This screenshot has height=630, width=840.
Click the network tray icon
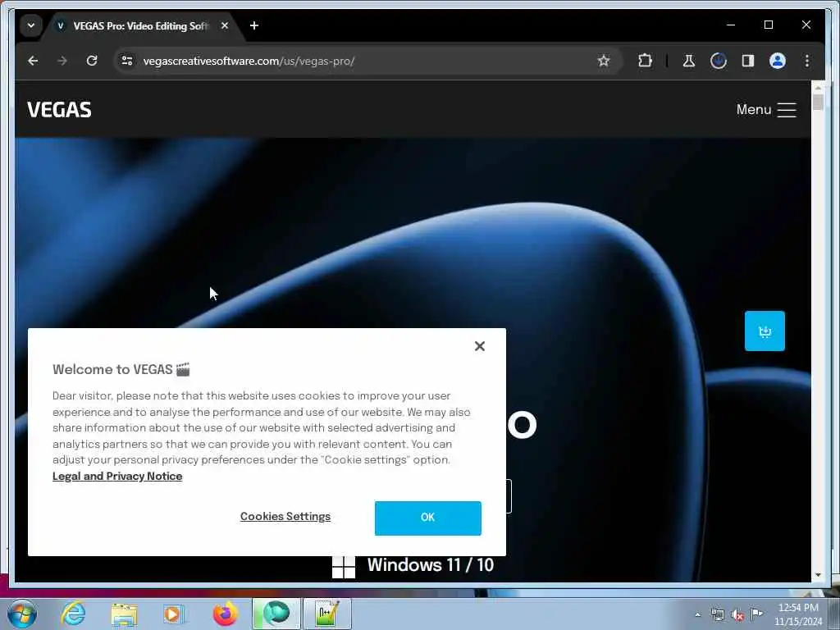[717, 615]
